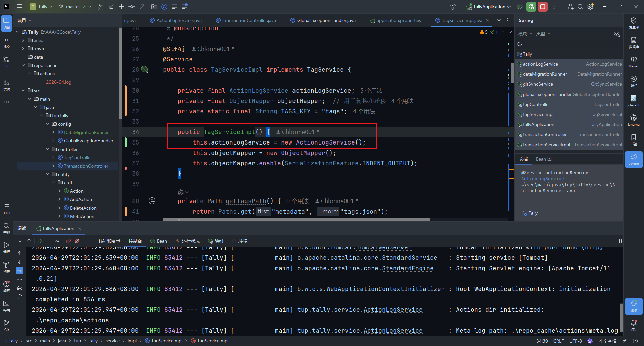
Task: Open the Structure tool window
Action: pos(6,85)
